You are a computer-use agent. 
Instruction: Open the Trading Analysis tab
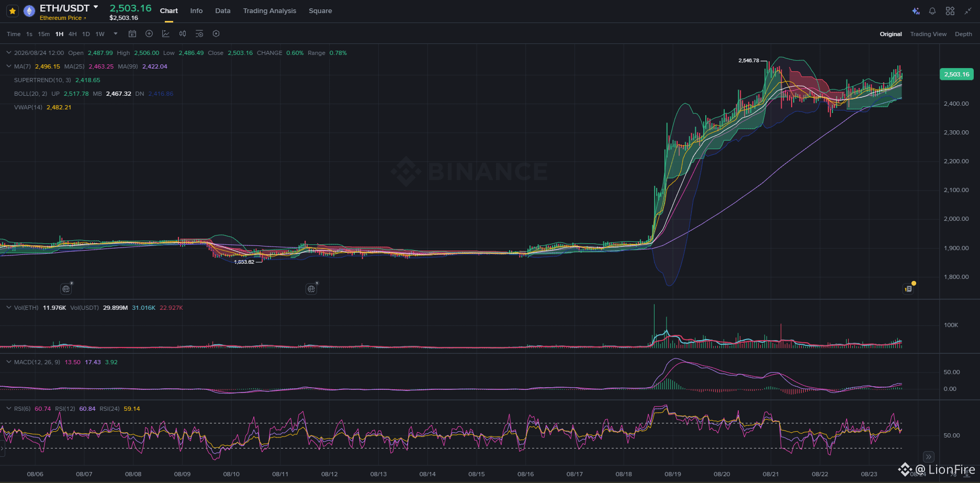tap(269, 11)
